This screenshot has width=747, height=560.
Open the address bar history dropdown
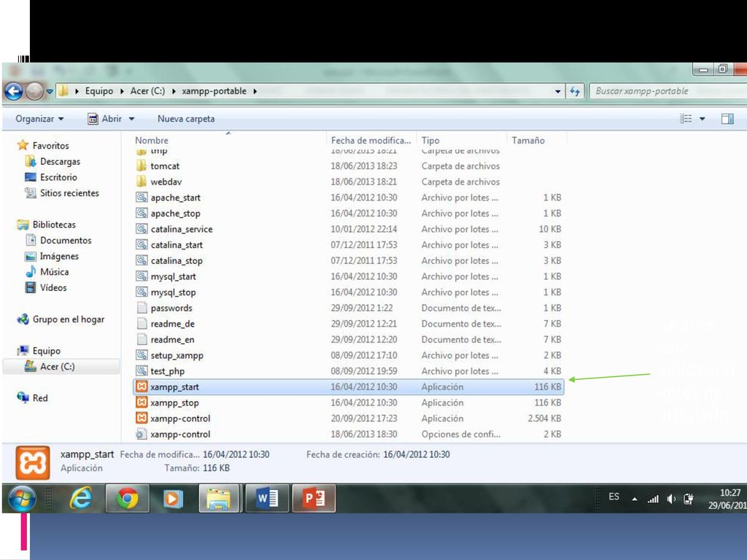point(558,91)
